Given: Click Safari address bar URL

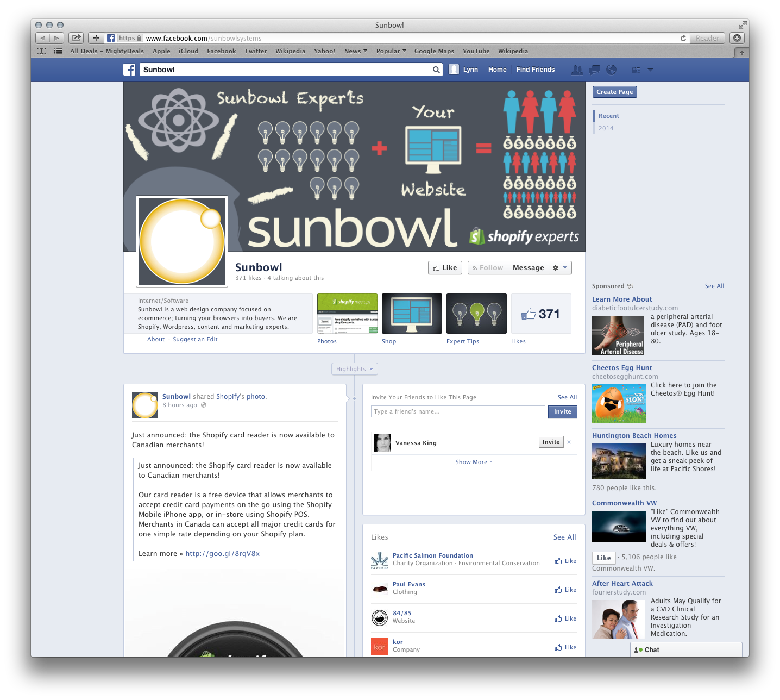Looking at the screenshot, I should pyautogui.click(x=204, y=38).
